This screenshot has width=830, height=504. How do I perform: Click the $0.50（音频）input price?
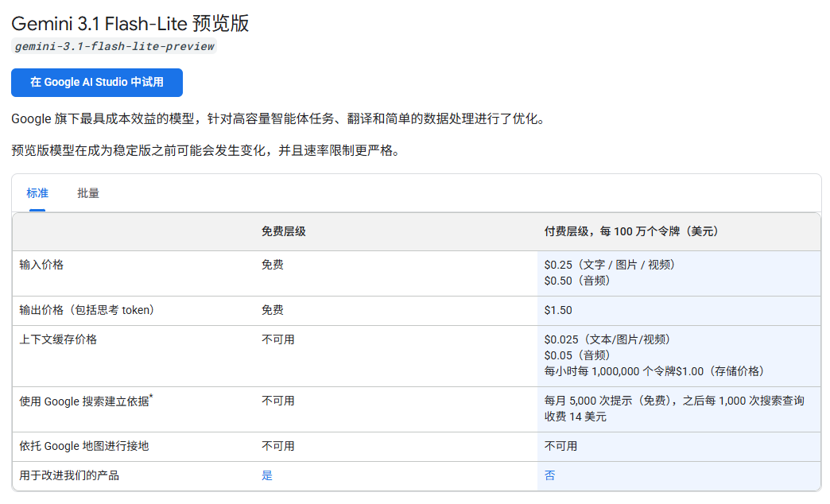[x=577, y=281]
